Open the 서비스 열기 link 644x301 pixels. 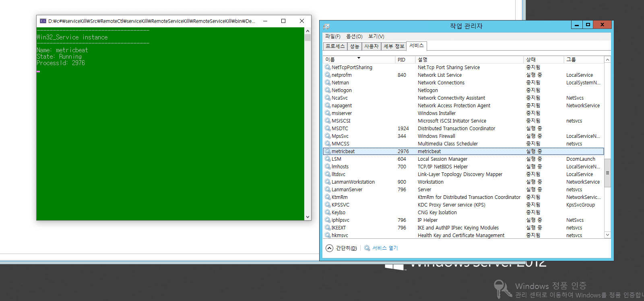(x=385, y=248)
